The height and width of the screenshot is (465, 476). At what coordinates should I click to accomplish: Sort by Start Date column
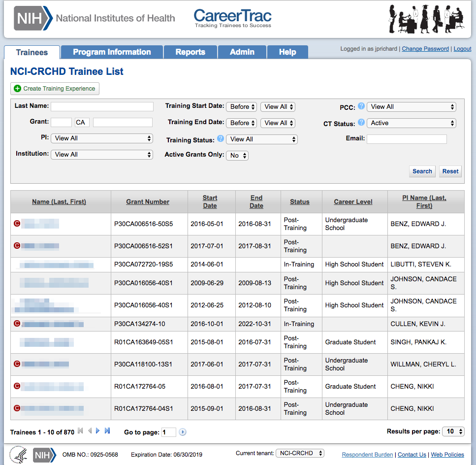pos(210,201)
